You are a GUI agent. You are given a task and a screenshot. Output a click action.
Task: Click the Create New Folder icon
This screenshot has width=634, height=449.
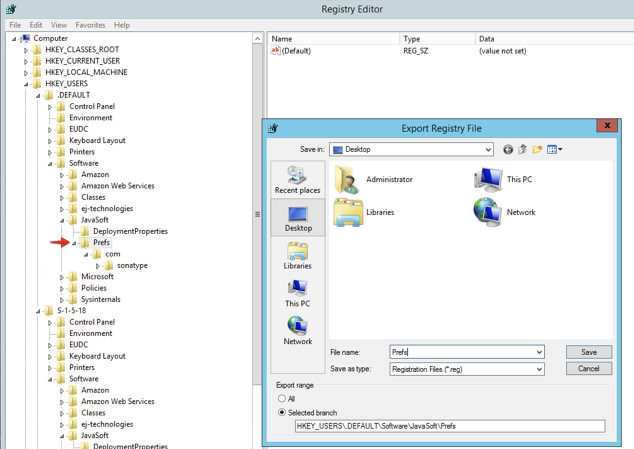(x=537, y=150)
